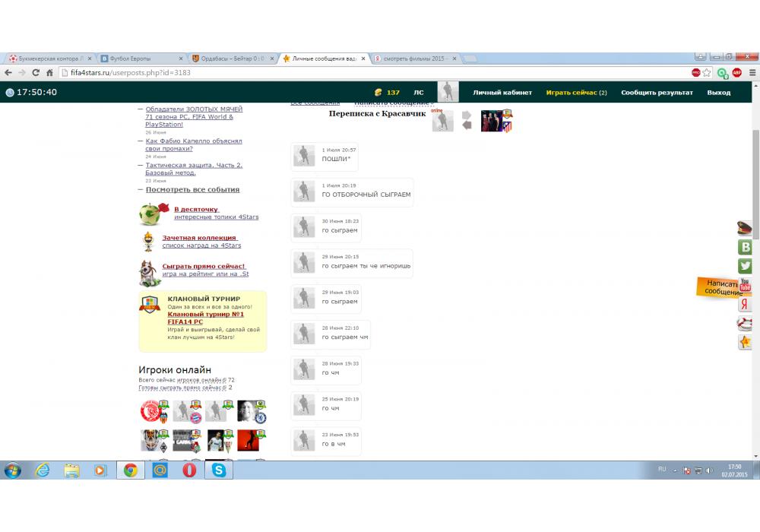Click message ГО ОТБОРОЧНЫЙ СЫГРАЕМ

(x=366, y=195)
